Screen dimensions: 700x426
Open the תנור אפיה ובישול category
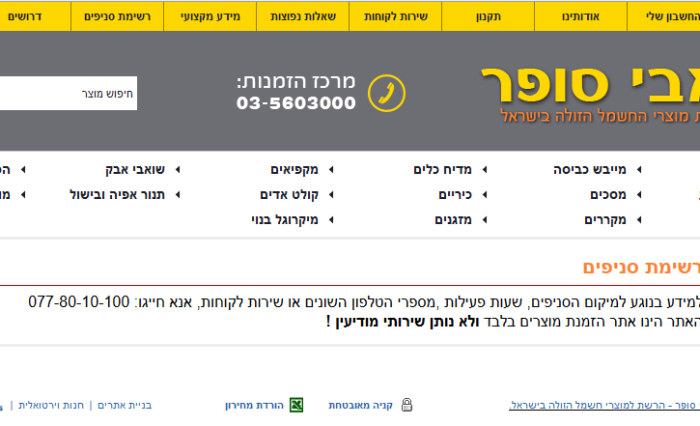[x=117, y=195]
